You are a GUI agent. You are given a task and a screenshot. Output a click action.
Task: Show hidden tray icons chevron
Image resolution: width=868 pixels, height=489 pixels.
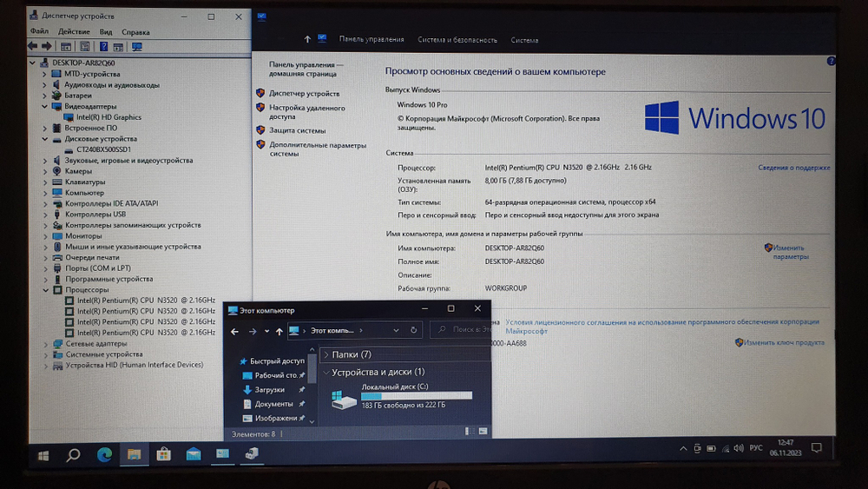(683, 448)
